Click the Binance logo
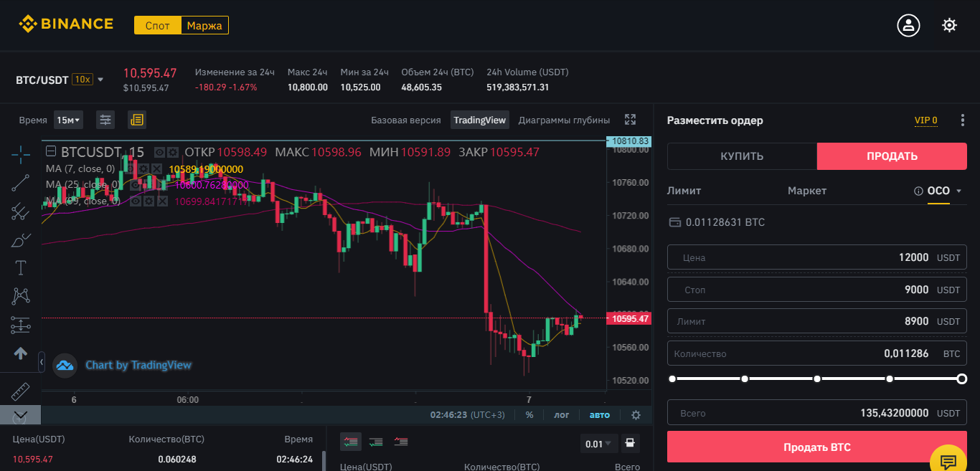Image resolution: width=980 pixels, height=471 pixels. pos(66,24)
